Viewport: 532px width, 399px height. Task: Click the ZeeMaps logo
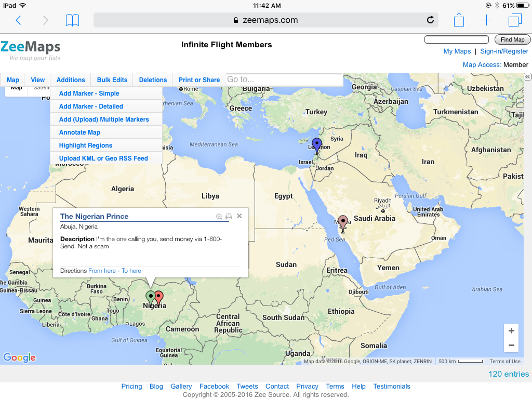(x=31, y=50)
